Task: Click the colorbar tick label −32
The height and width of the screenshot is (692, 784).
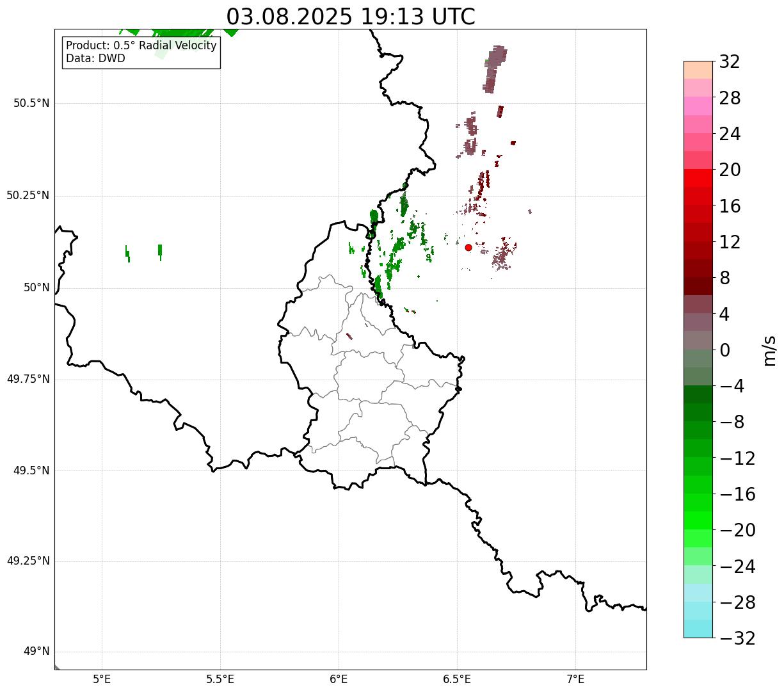Action: tap(737, 638)
